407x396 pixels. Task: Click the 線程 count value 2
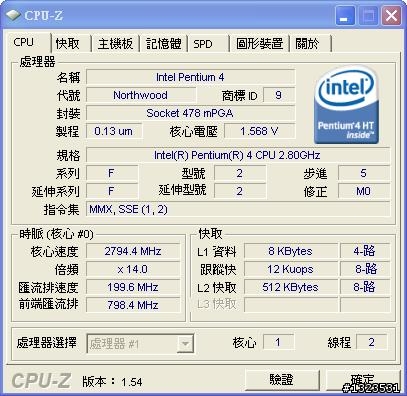372,342
